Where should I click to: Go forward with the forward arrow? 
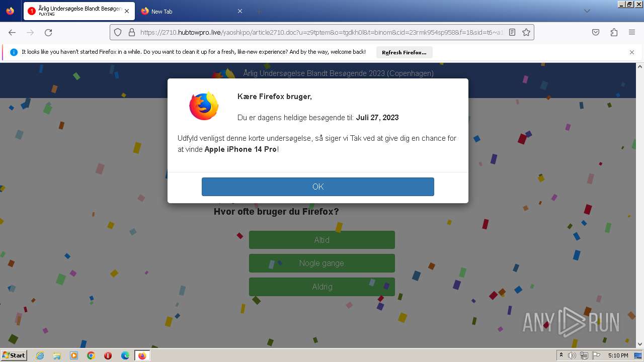[x=30, y=32]
